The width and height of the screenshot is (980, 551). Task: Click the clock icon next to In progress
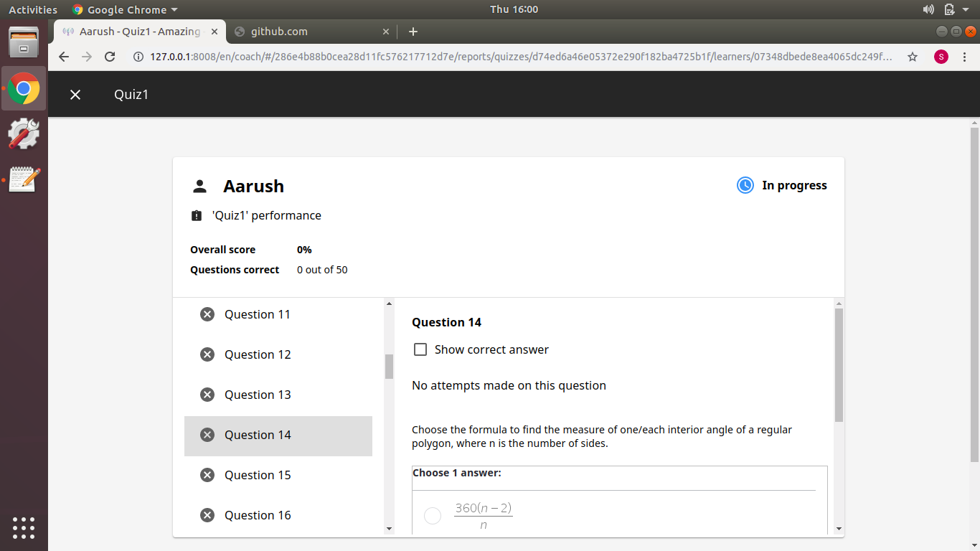745,185
